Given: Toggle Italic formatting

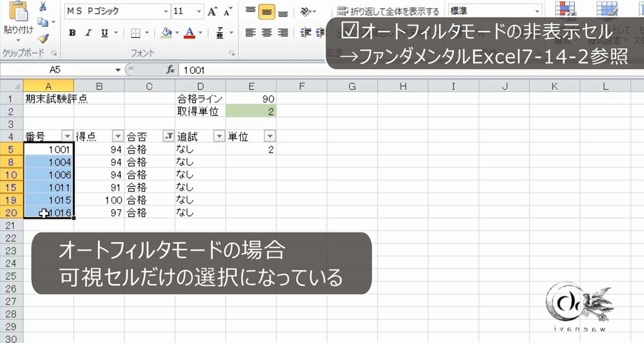Looking at the screenshot, I should point(88,33).
